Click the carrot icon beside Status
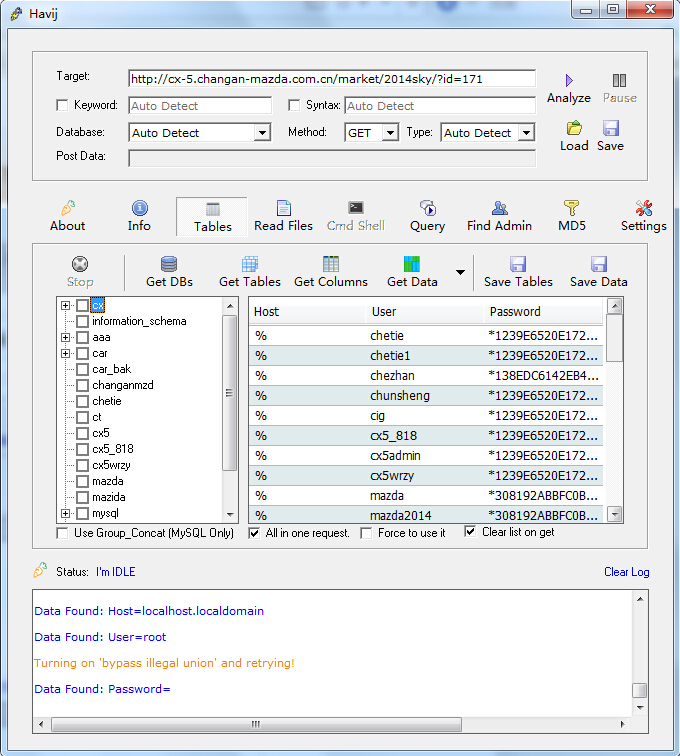Image resolution: width=680 pixels, height=756 pixels. 40,570
